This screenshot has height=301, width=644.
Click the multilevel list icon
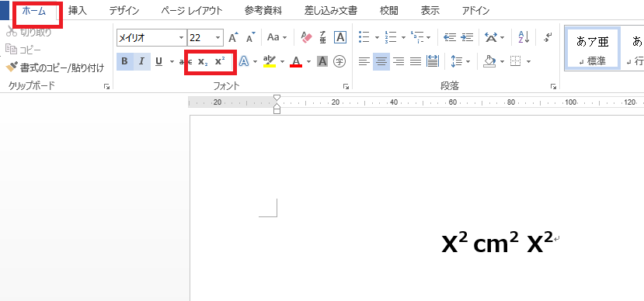(x=417, y=38)
